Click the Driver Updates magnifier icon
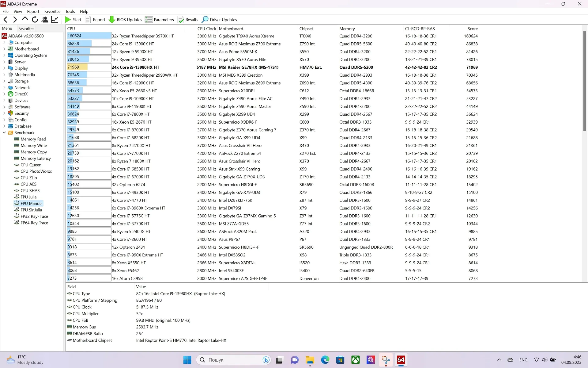Viewport: 588px width, 368px height. point(205,20)
